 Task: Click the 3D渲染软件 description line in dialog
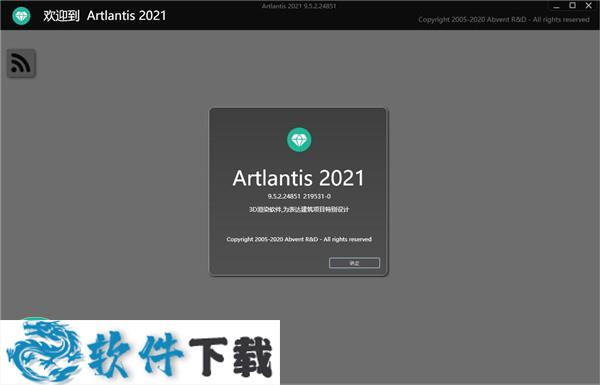(299, 209)
